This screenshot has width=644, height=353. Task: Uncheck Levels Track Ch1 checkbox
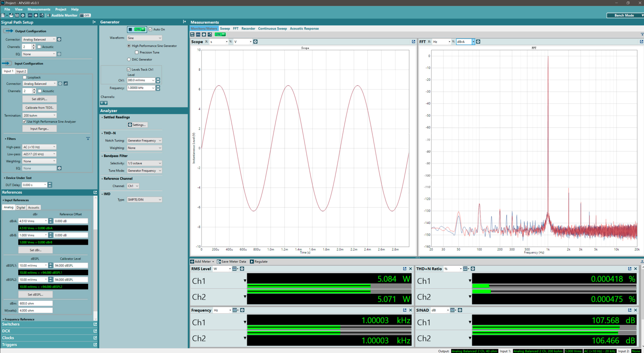129,69
